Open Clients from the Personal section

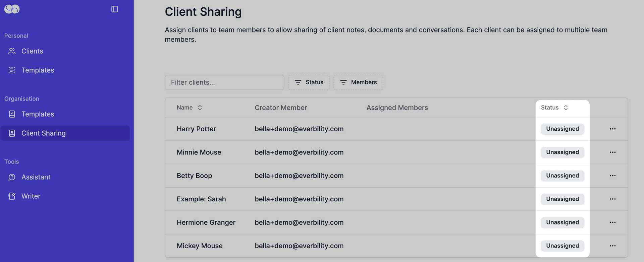pos(32,51)
